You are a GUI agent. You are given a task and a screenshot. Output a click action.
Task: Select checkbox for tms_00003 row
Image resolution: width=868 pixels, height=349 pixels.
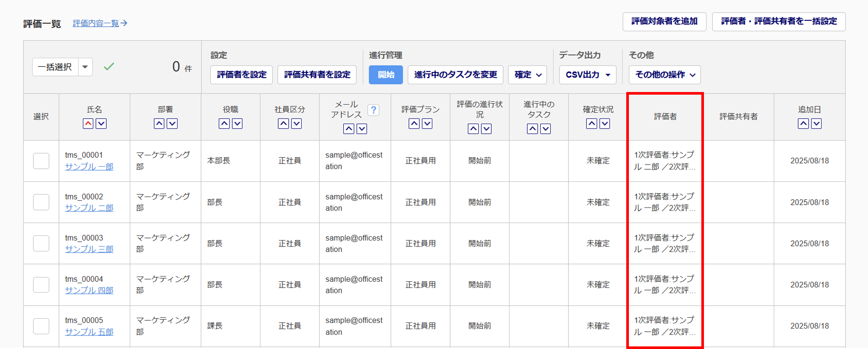[x=41, y=244]
